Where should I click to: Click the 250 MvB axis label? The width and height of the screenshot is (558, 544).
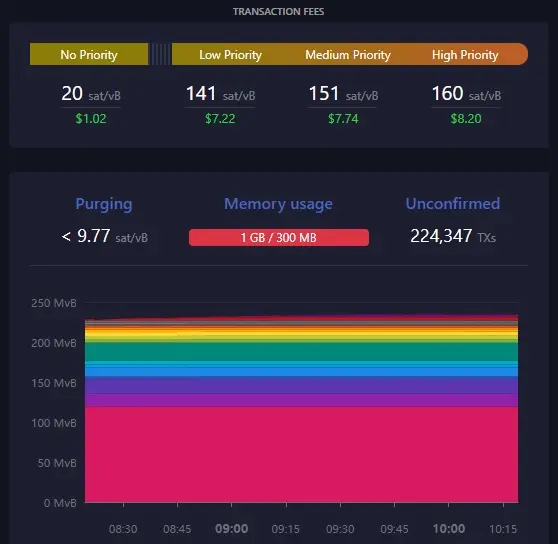coord(54,303)
